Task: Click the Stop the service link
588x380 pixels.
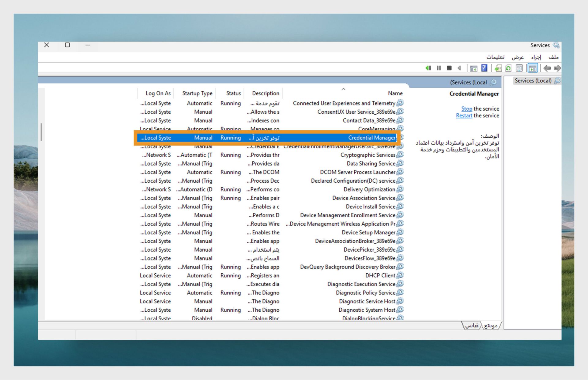Action: click(466, 109)
